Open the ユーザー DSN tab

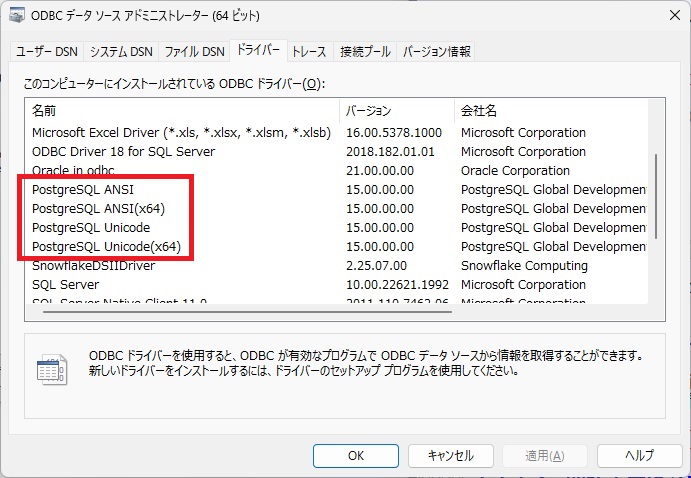(47, 52)
